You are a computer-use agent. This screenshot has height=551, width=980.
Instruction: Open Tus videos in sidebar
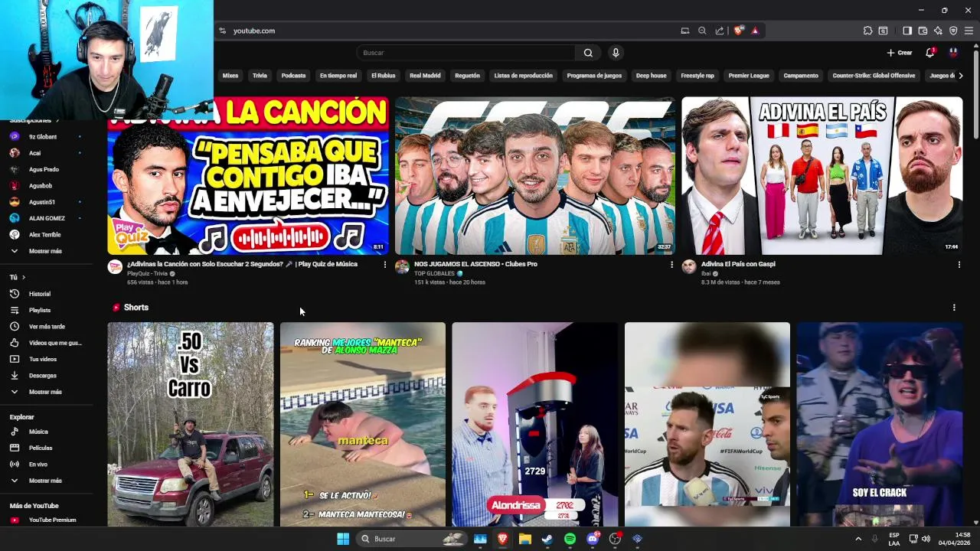[x=46, y=359]
